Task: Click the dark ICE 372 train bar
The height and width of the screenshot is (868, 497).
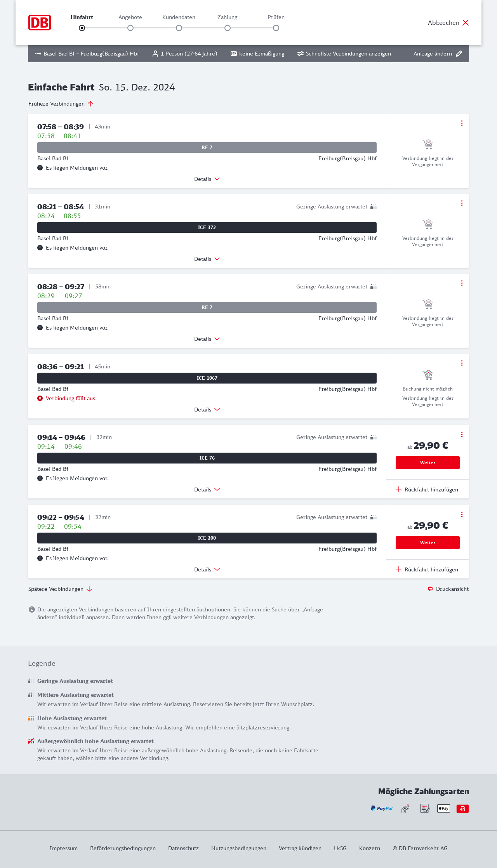Action: tap(207, 227)
